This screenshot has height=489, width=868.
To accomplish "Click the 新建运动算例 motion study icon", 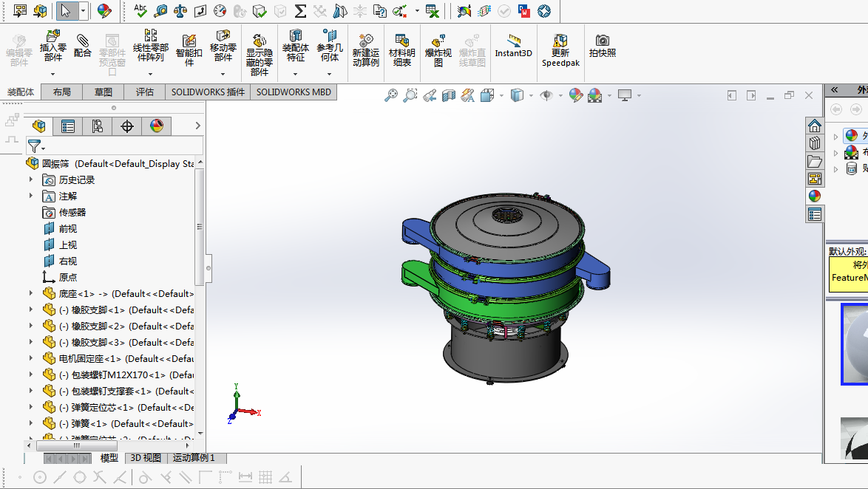I will [365, 49].
